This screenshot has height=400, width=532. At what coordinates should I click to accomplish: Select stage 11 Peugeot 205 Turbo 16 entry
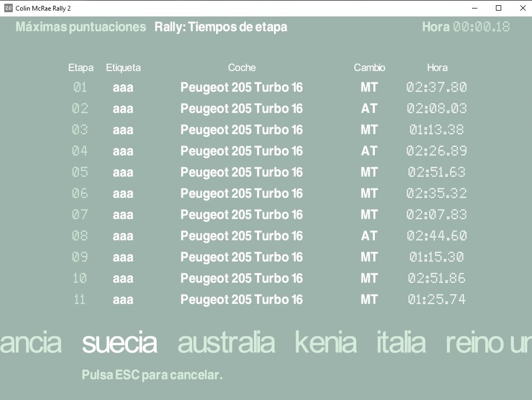point(242,300)
